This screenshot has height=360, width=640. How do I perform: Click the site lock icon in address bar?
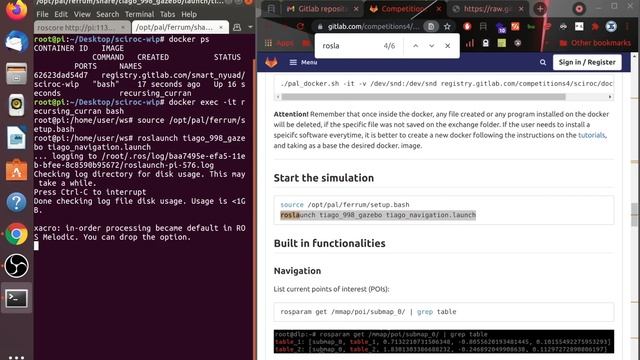coord(320,27)
